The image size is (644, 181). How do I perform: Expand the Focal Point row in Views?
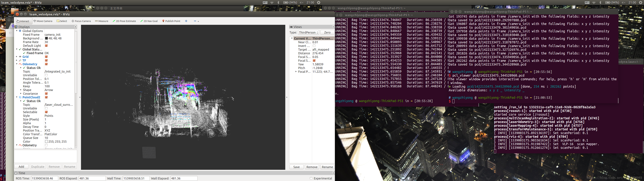point(296,72)
